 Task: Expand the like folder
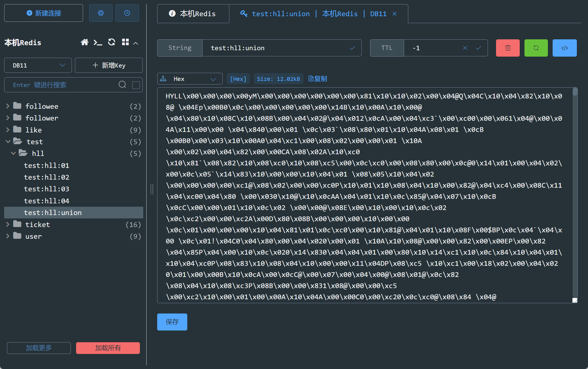[x=8, y=130]
